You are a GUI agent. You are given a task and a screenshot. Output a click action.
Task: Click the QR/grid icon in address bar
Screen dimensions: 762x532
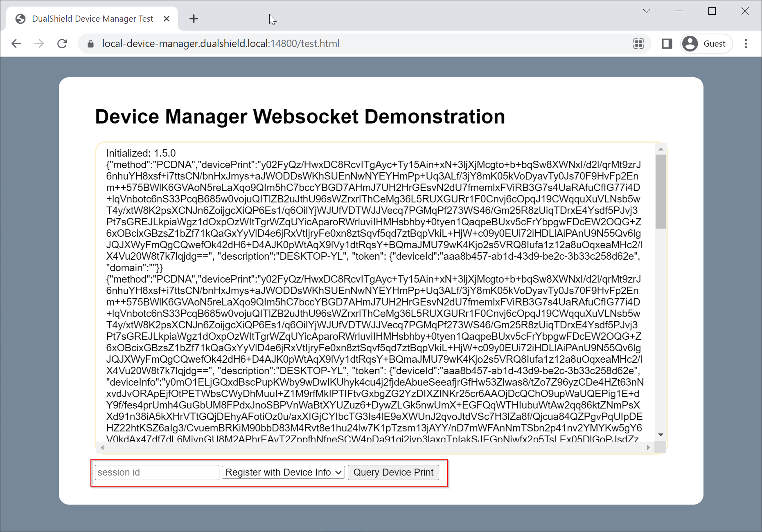point(638,44)
